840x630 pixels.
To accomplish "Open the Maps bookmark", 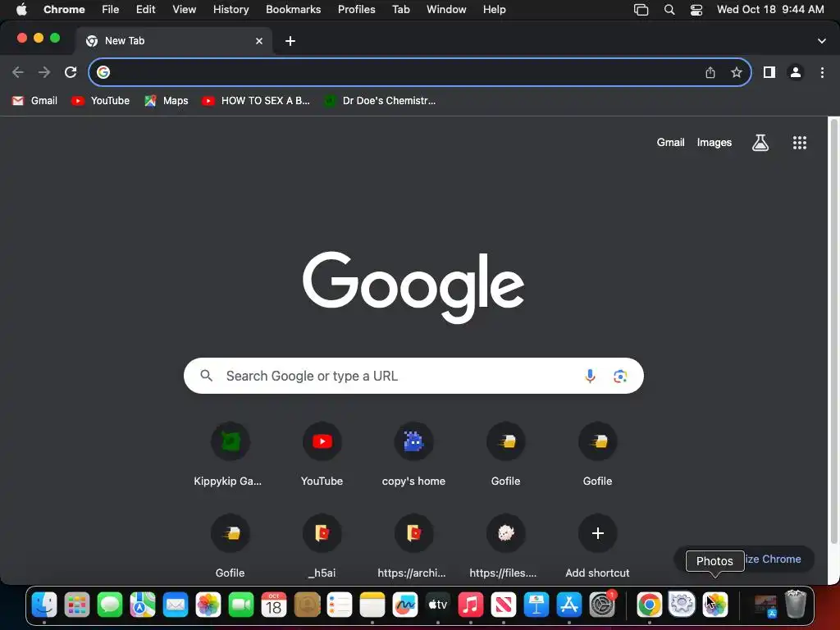I will coord(167,101).
